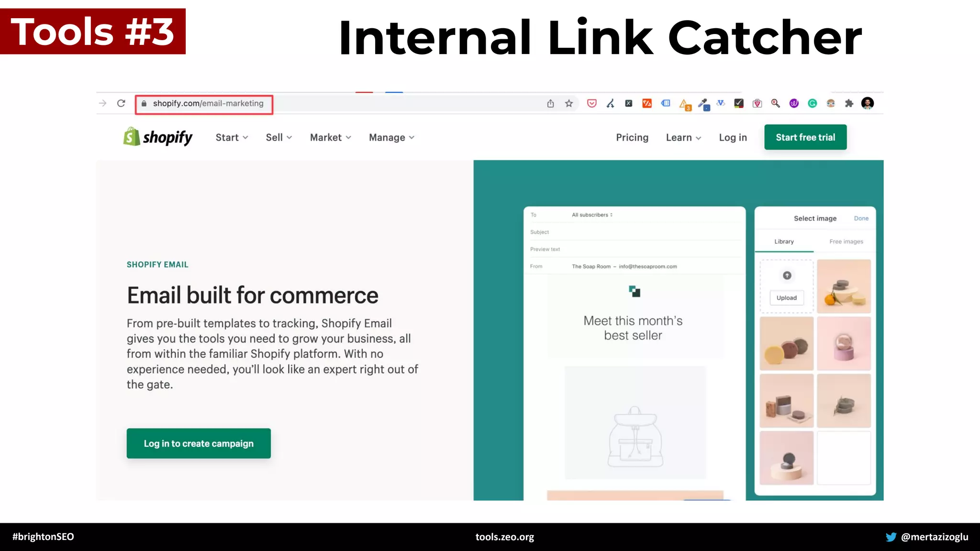Image resolution: width=980 pixels, height=551 pixels.
Task: Expand the Market menu dropdown
Action: (331, 137)
